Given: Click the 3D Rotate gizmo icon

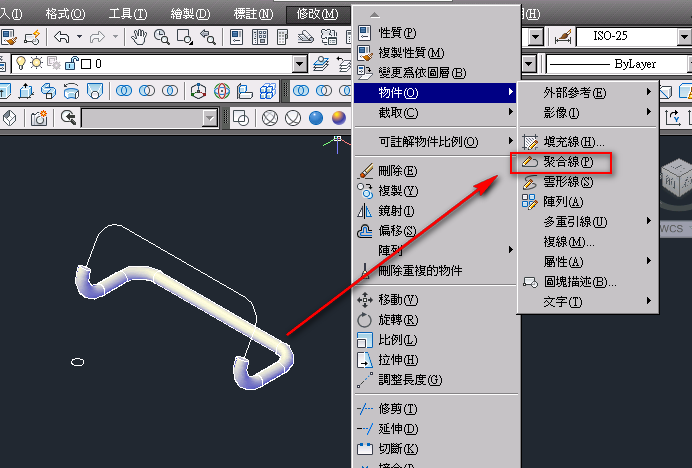Looking at the screenshot, I should click(x=222, y=91).
